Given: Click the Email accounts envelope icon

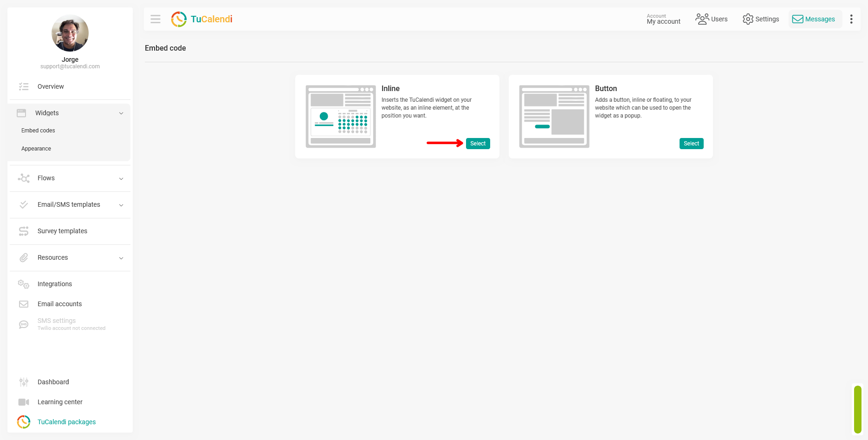Looking at the screenshot, I should [24, 304].
